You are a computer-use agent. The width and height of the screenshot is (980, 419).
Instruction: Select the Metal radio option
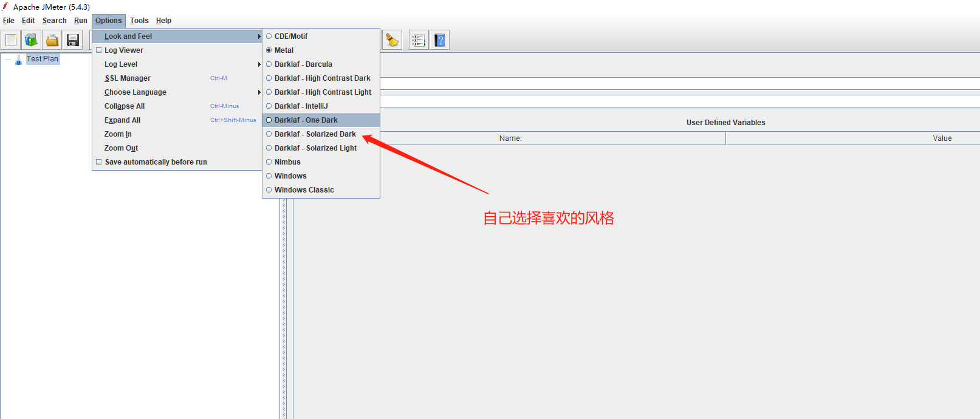point(269,50)
